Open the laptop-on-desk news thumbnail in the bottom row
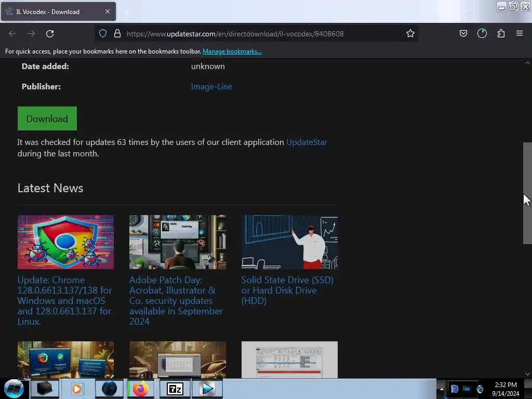This screenshot has width=532, height=399. point(178,360)
